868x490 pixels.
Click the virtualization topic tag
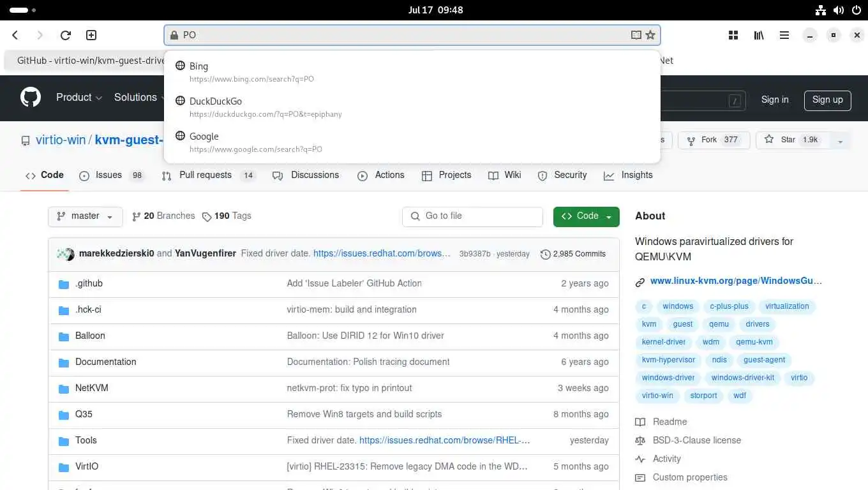pos(787,306)
